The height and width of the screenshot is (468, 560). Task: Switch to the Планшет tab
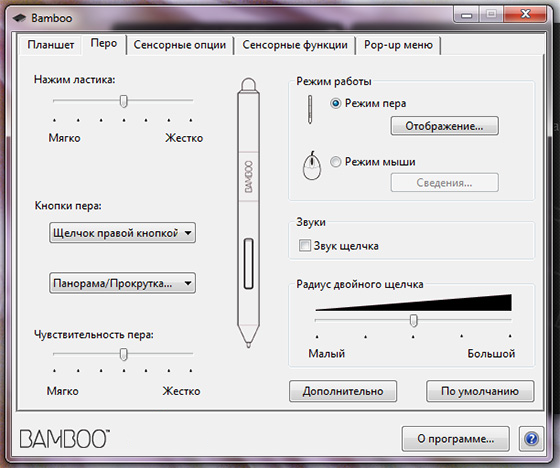tap(51, 45)
